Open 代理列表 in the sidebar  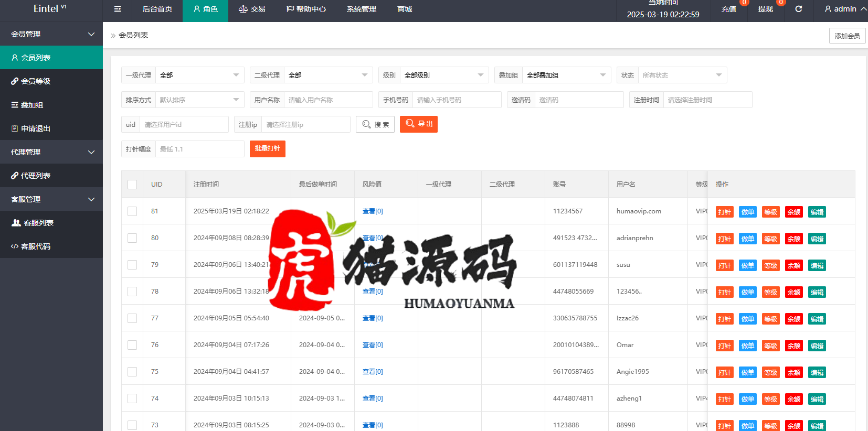(51, 176)
